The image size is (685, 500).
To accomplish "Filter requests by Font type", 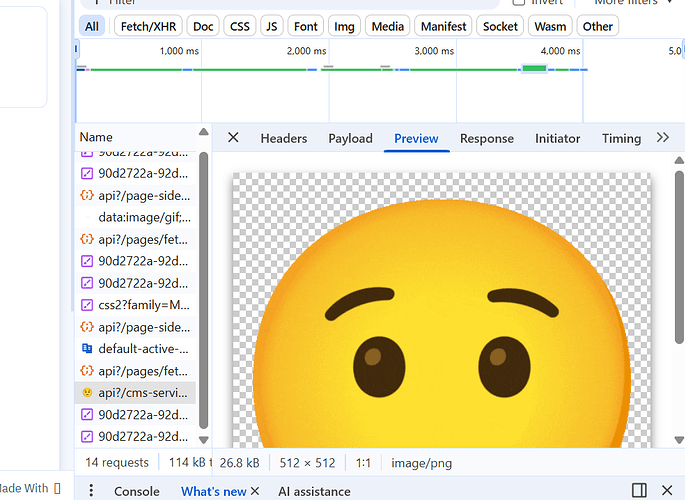I will click(x=305, y=26).
